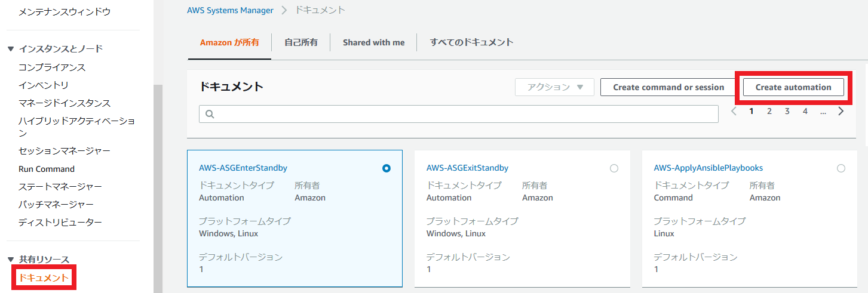868x293 pixels.
Task: Click the Create command or session button
Action: 668,87
